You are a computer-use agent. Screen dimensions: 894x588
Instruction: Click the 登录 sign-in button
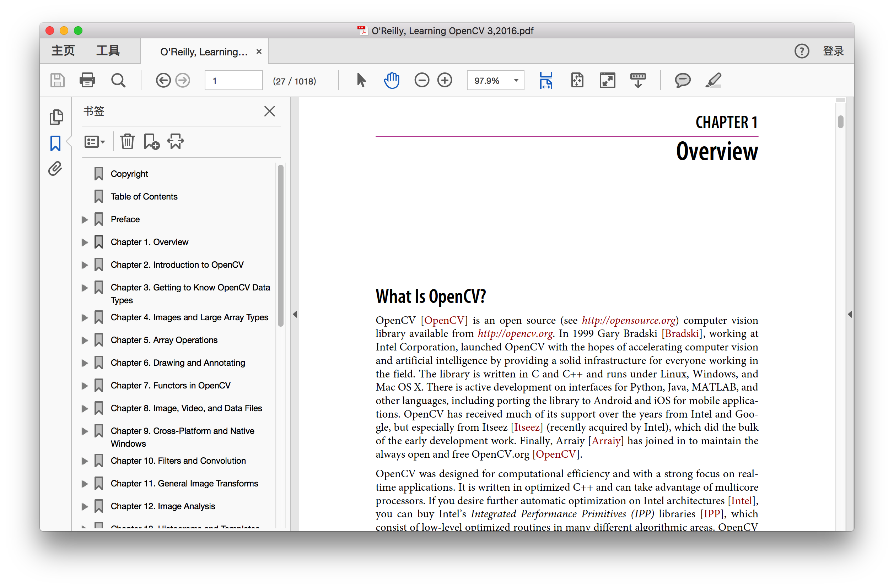coord(833,51)
